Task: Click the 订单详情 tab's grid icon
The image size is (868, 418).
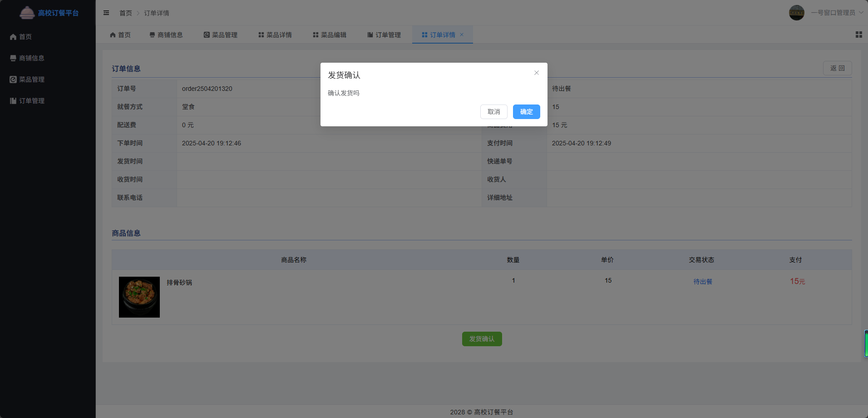Action: [424, 35]
